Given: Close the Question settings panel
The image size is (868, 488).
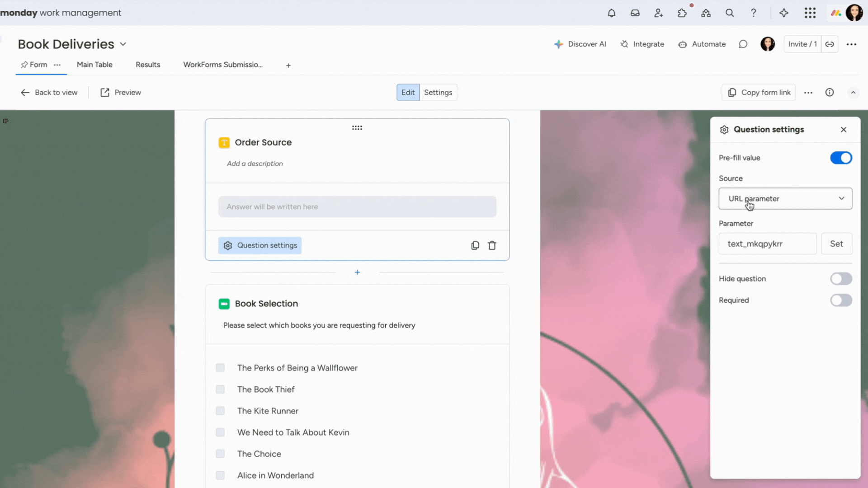Looking at the screenshot, I should coord(844,130).
